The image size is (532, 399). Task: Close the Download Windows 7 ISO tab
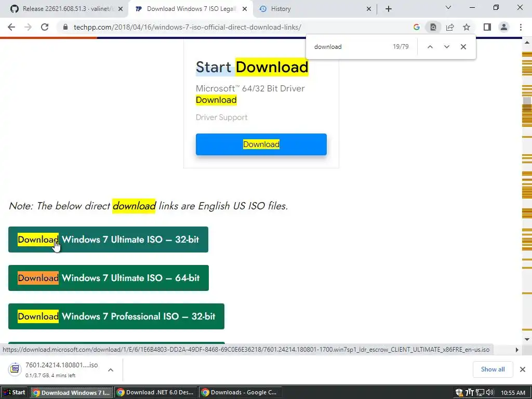click(x=245, y=9)
